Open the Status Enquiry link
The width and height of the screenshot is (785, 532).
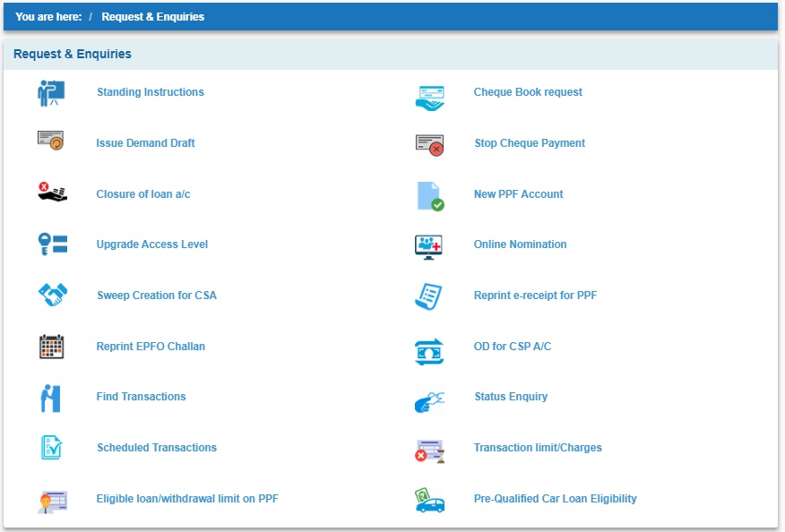pyautogui.click(x=511, y=397)
